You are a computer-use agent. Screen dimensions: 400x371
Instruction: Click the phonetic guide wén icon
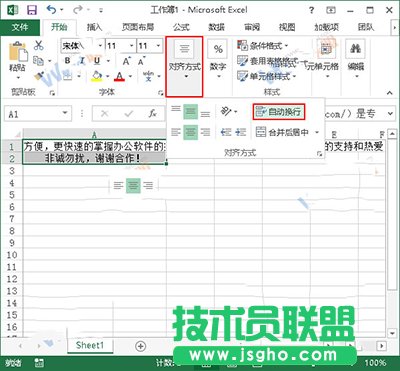(148, 76)
